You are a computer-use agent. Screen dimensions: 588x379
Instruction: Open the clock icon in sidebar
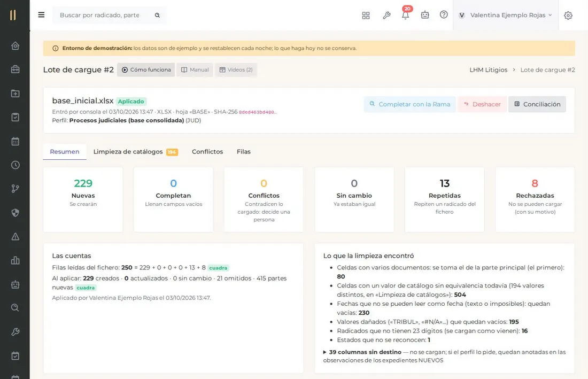click(x=15, y=165)
